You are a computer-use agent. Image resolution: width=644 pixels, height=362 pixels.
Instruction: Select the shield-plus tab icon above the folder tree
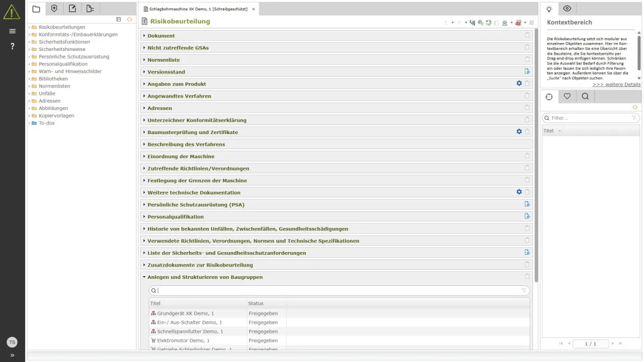[x=54, y=8]
